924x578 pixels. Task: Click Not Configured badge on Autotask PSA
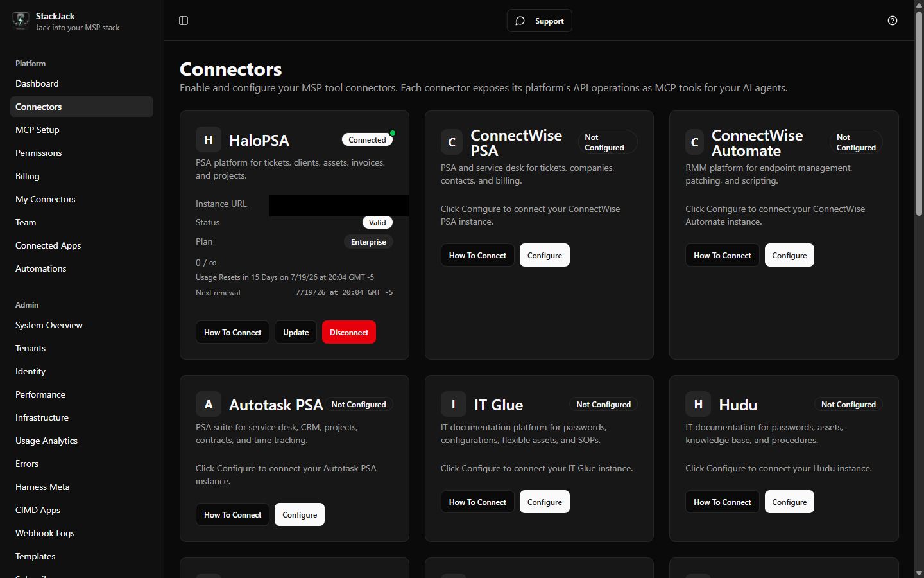tap(359, 404)
